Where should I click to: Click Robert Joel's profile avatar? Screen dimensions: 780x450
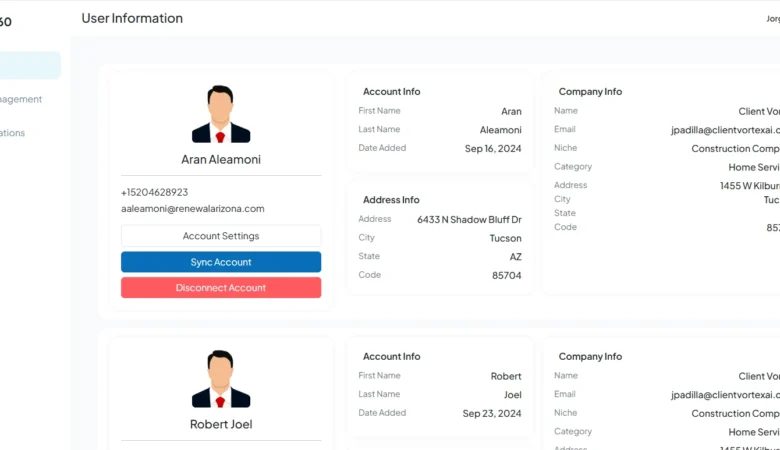click(x=221, y=379)
